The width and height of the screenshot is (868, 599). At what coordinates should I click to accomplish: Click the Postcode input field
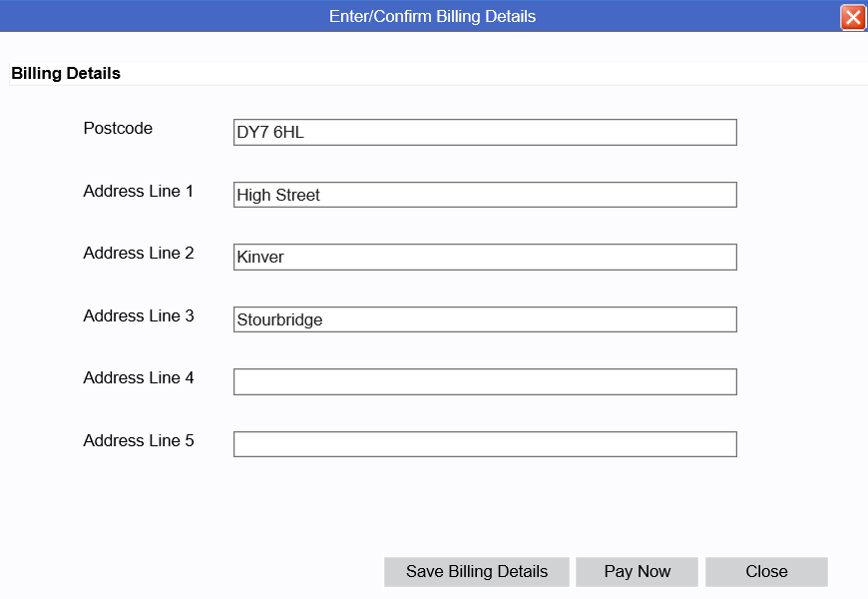[485, 133]
